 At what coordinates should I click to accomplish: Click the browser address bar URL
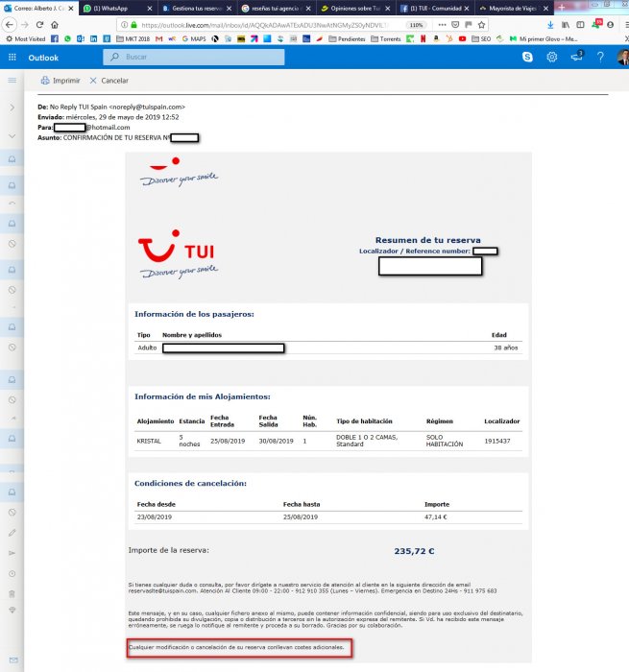(x=265, y=25)
